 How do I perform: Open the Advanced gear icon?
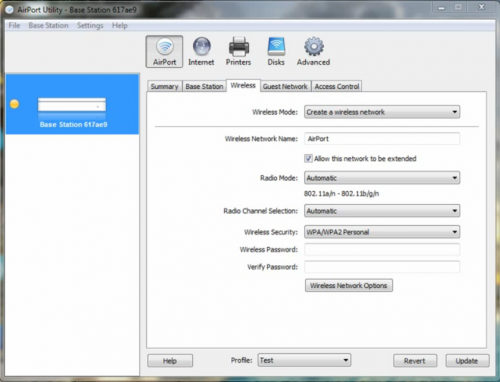pyautogui.click(x=313, y=52)
